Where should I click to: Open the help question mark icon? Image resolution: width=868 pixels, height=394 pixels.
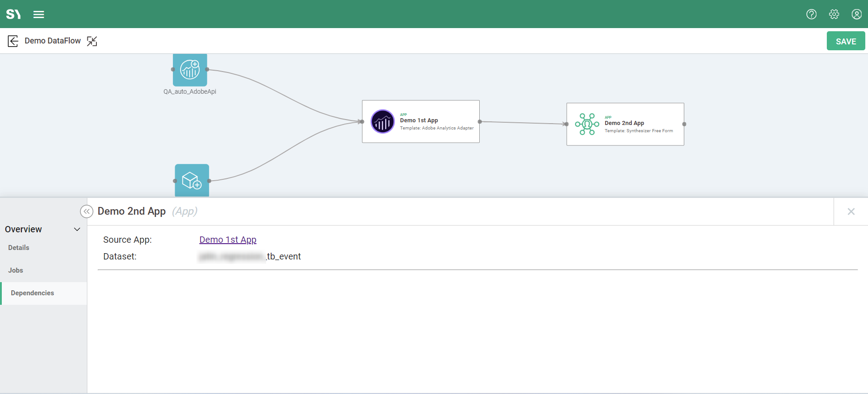[811, 14]
